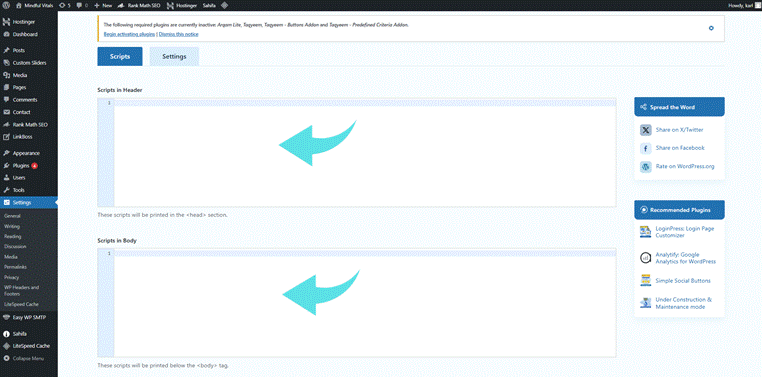Click the LoginPress plugin icon

click(x=645, y=232)
